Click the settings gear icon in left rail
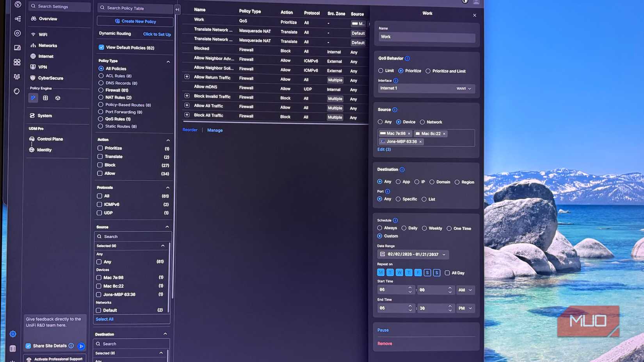 click(x=13, y=334)
